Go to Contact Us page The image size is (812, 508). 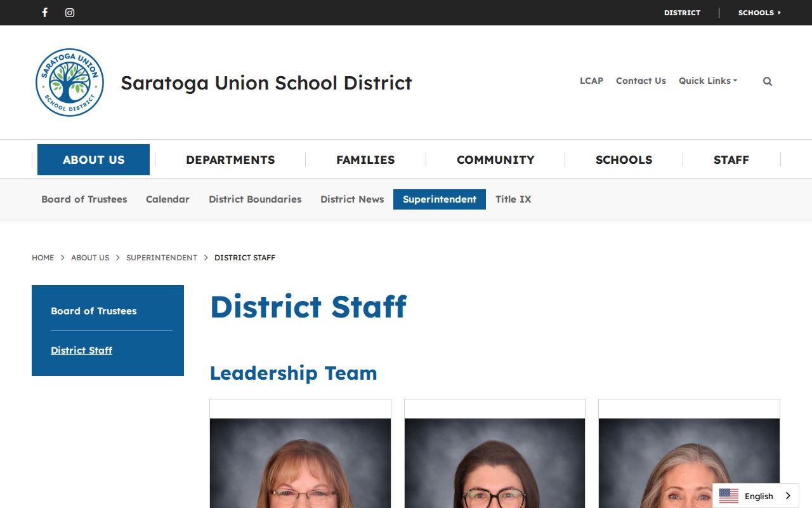coord(641,81)
